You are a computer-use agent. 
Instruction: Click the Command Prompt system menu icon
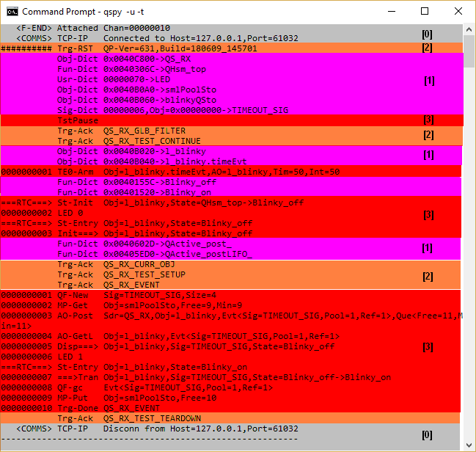[x=12, y=12]
